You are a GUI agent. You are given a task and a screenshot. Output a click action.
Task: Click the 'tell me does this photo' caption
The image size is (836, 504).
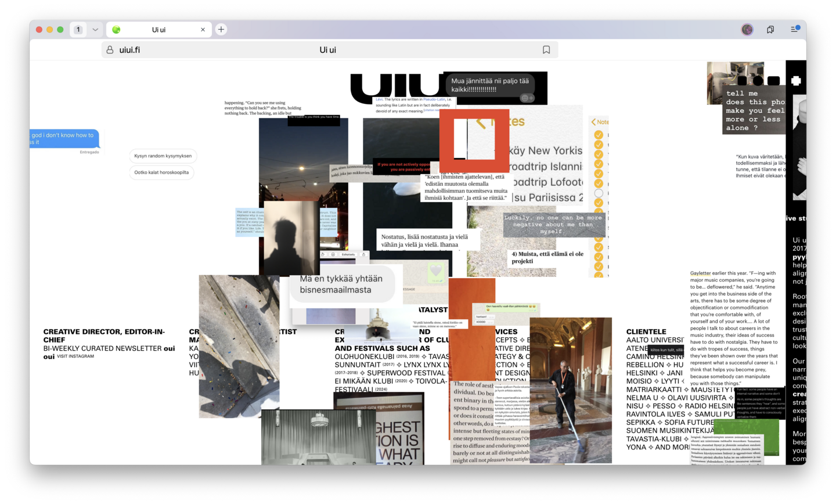click(x=755, y=110)
